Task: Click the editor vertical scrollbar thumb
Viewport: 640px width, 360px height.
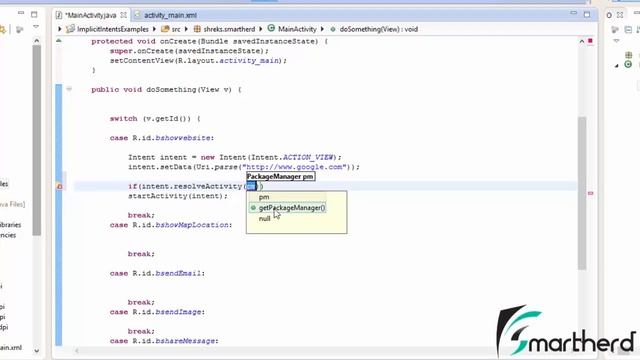Action: pos(582,193)
